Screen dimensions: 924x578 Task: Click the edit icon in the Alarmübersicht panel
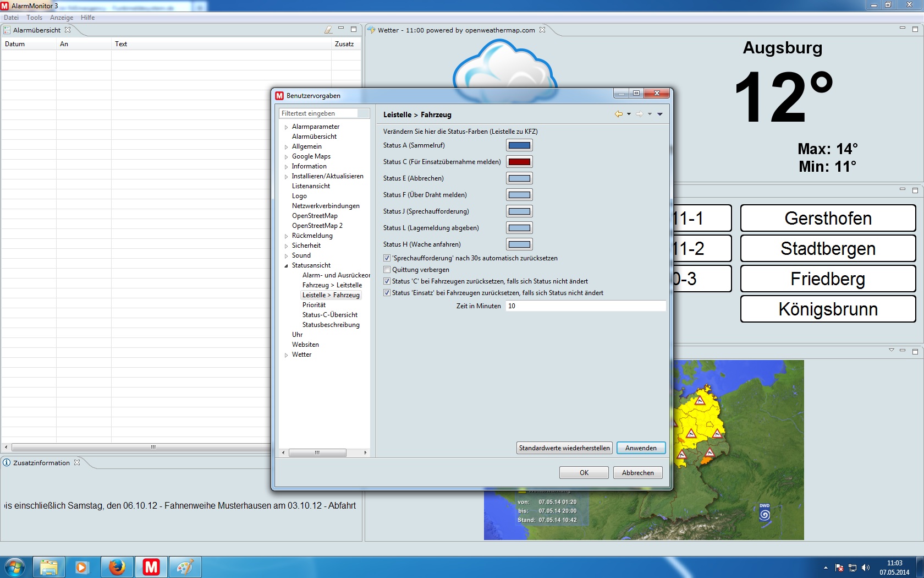[x=328, y=30]
